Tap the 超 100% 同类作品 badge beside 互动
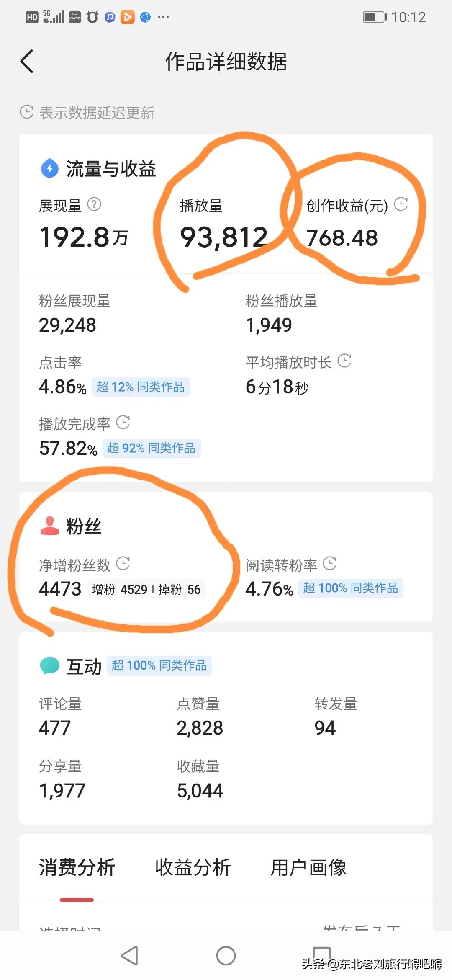Screen dimensions: 452x980 [159, 665]
